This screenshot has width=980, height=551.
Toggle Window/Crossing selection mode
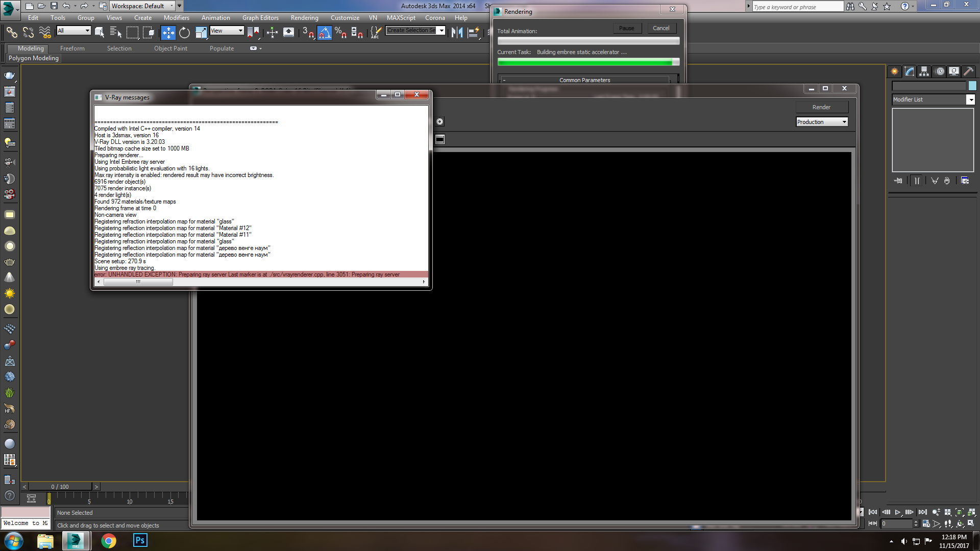(149, 33)
